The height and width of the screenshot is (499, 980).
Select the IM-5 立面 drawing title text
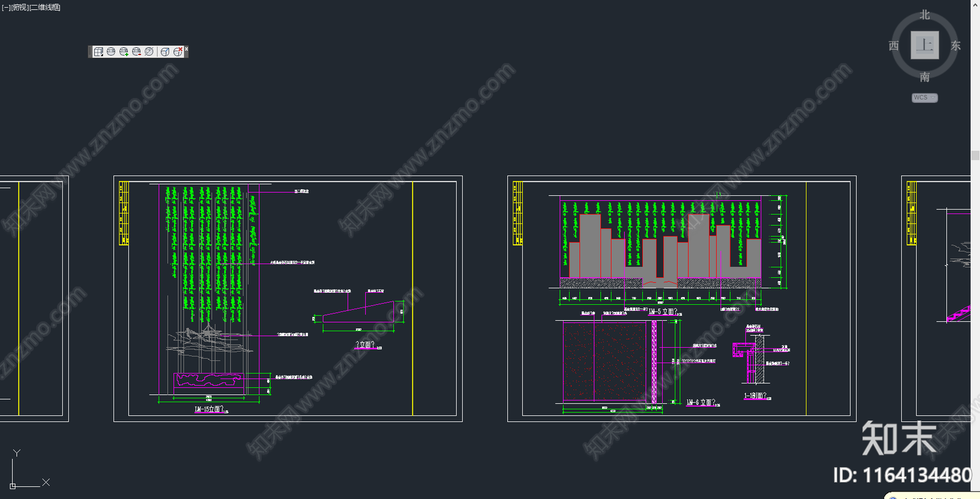663,312
